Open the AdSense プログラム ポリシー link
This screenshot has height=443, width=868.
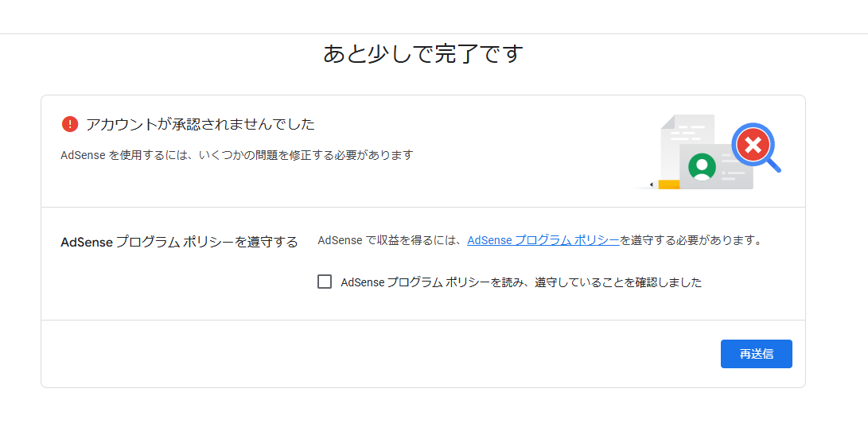coord(543,240)
